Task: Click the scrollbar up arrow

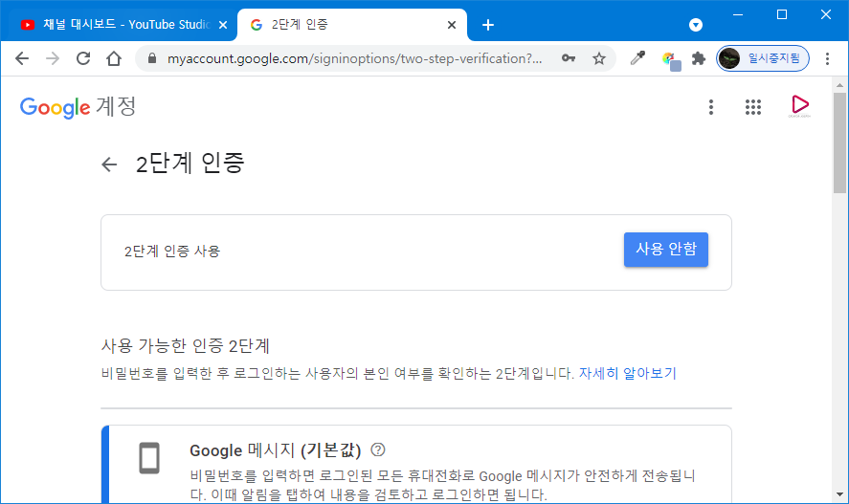Action: 839,85
